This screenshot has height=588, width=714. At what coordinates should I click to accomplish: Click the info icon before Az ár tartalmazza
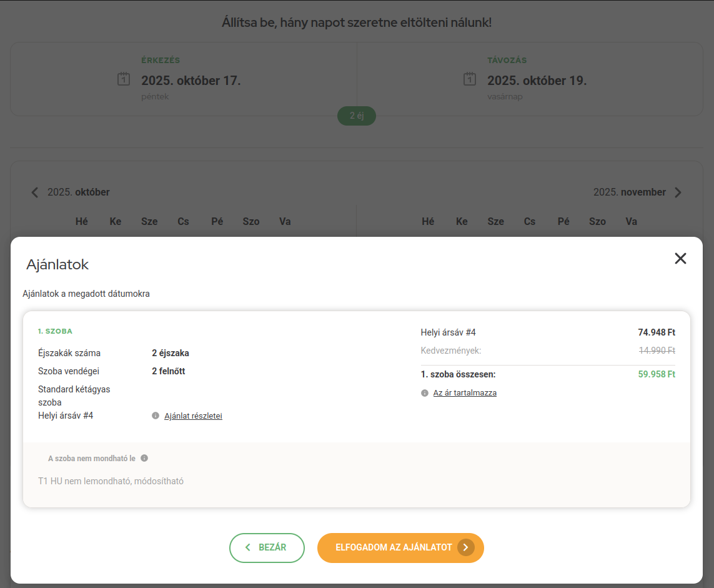tap(425, 393)
